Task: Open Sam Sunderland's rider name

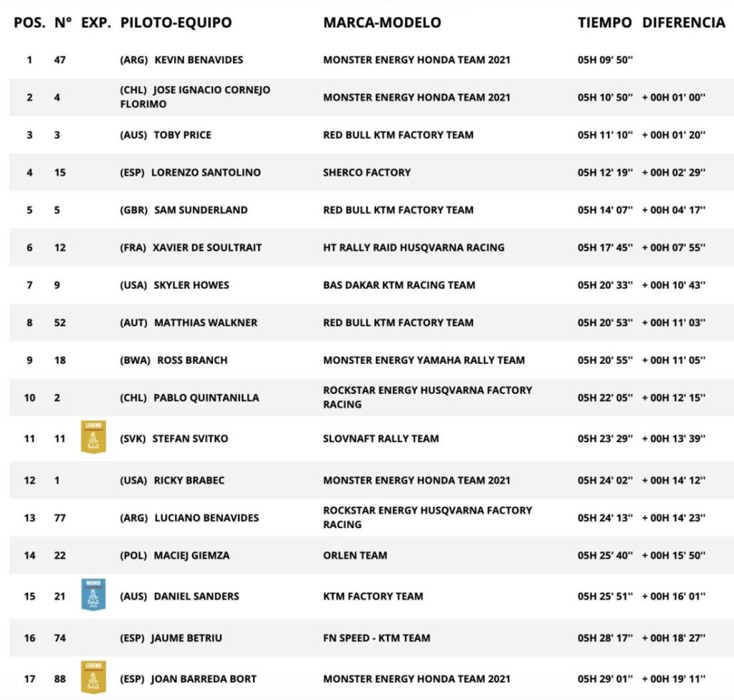Action: coord(201,210)
